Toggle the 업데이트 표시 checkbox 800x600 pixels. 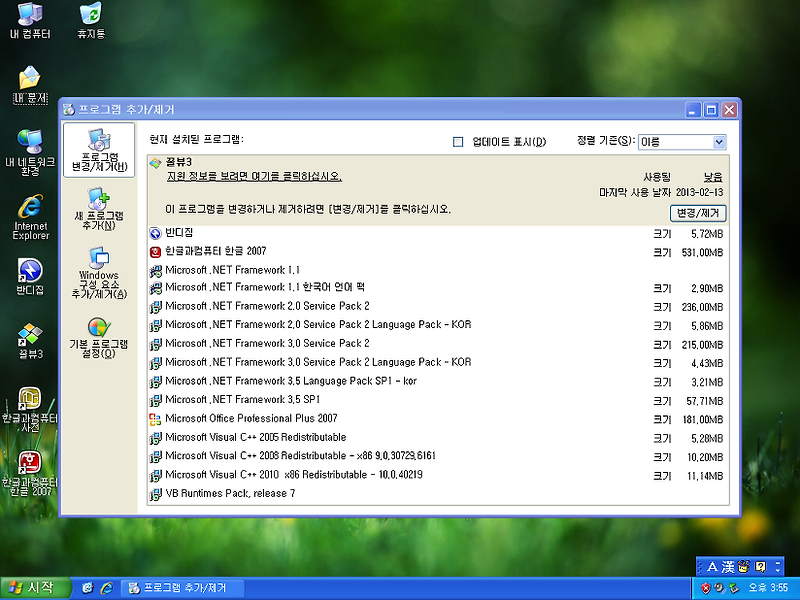(x=458, y=142)
